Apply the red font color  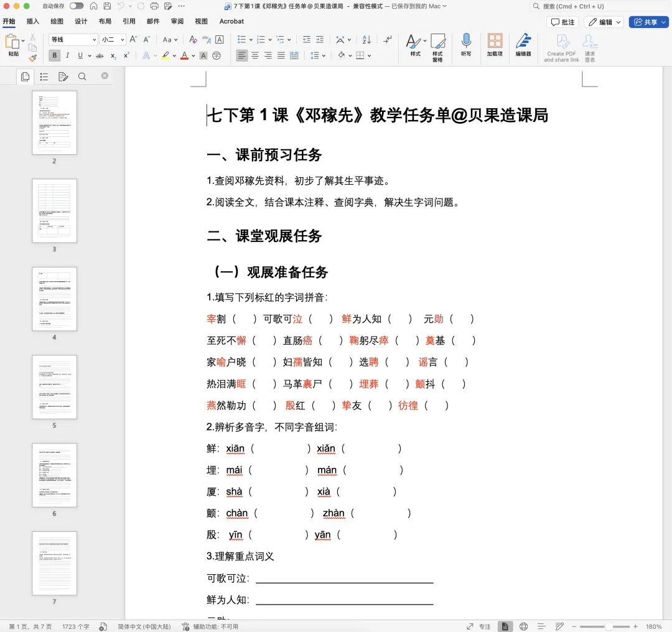coord(184,55)
